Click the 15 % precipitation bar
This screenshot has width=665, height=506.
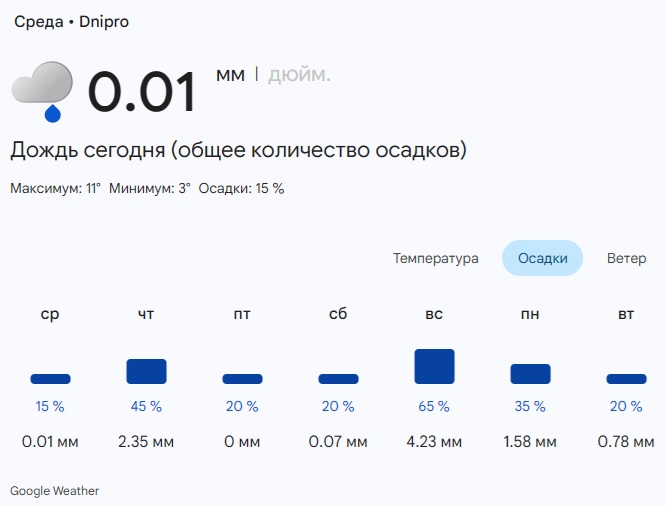pyautogui.click(x=50, y=379)
